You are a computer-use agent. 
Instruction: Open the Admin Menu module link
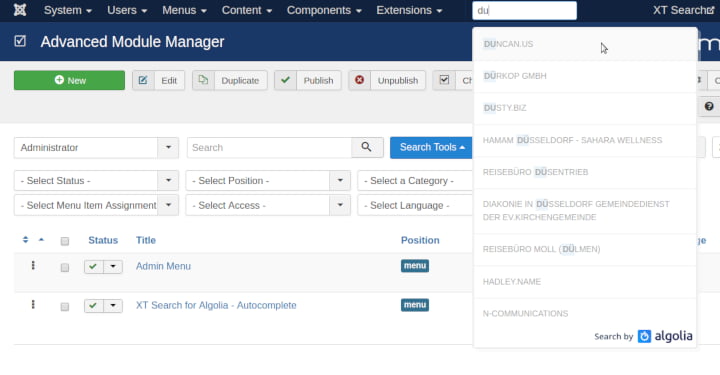(163, 266)
